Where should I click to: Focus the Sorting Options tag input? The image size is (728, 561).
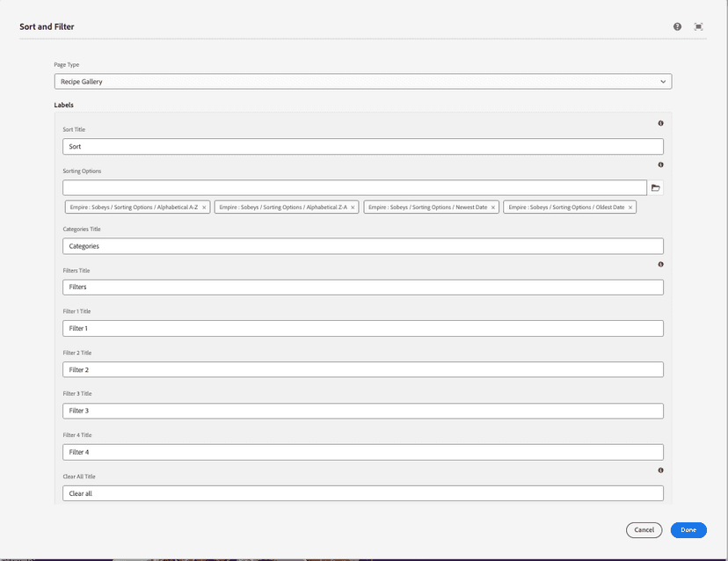tap(354, 188)
